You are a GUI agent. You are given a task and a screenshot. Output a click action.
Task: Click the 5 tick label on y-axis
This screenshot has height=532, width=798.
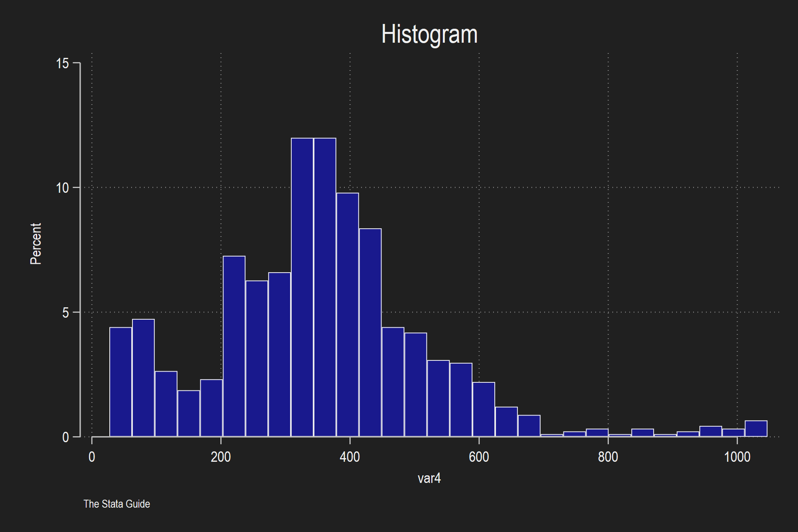click(65, 313)
